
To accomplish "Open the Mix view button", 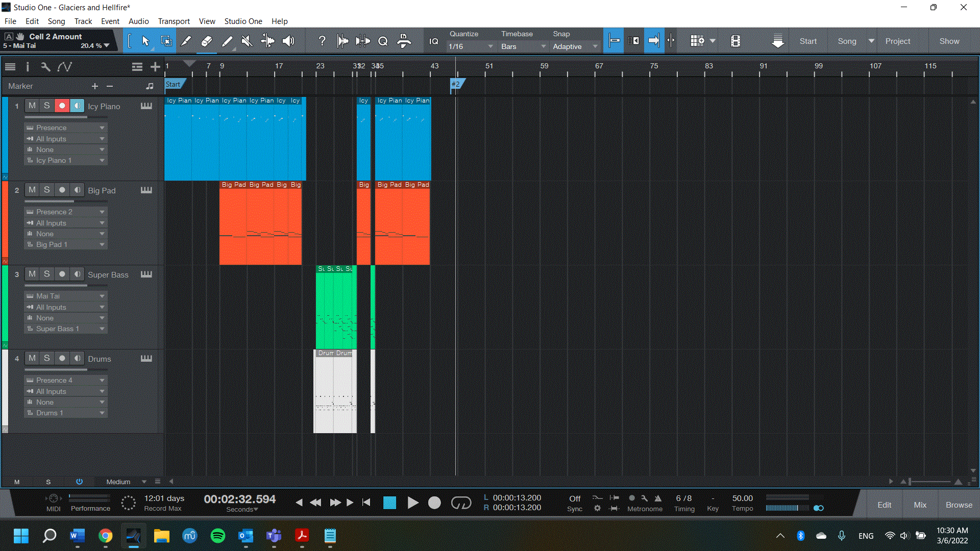I will [920, 505].
